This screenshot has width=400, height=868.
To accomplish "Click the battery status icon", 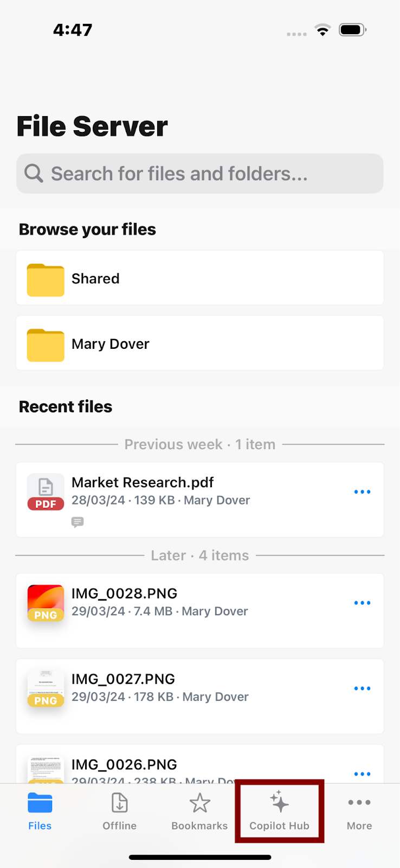I will tap(353, 30).
